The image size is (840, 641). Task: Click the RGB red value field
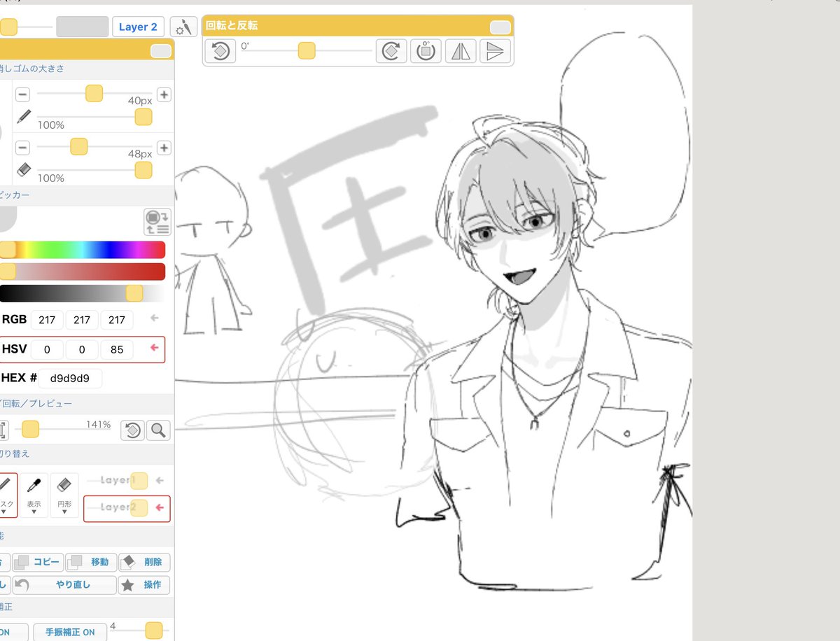pos(47,320)
